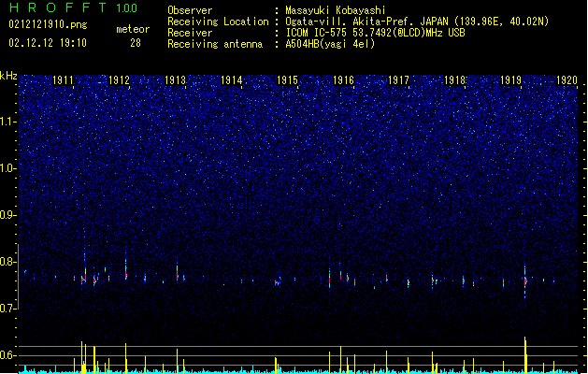Select the filename 0212121910.png
Screen dimensions: 588x374
pyautogui.click(x=48, y=24)
